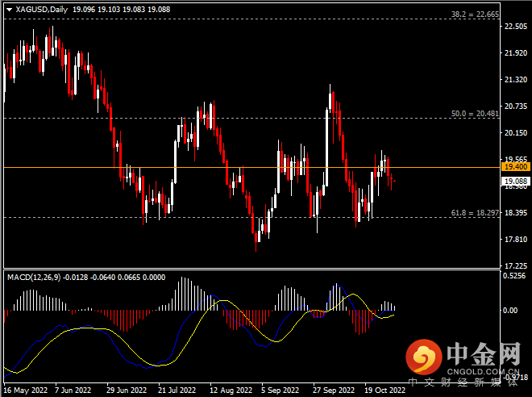The height and width of the screenshot is (397, 532).
Task: Click the OHLC values 19.096 19.103 19.083 19.088
Action: [x=122, y=10]
